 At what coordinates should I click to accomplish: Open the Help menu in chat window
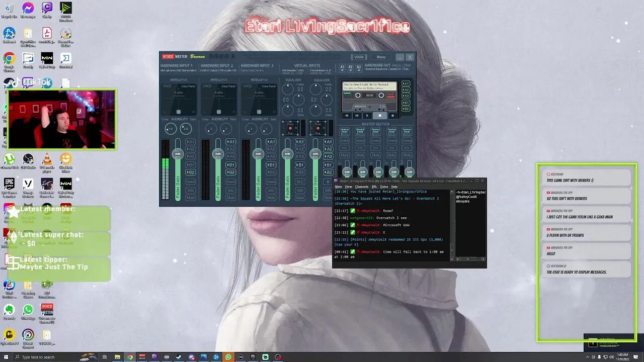coord(394,187)
